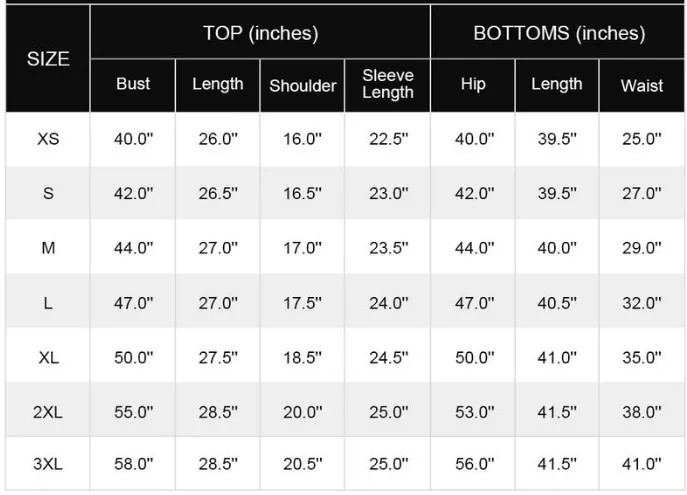Select the 3XL hip value 56.0"

pyautogui.click(x=474, y=464)
